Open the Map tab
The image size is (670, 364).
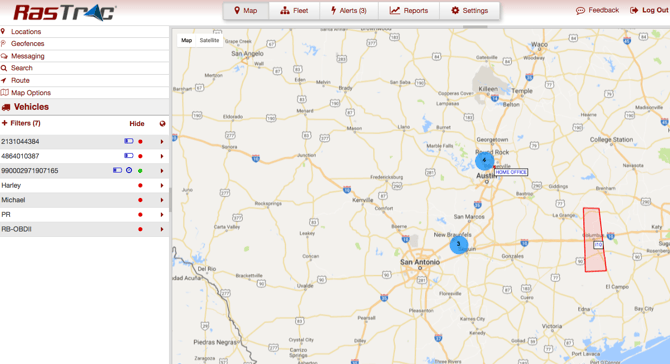coord(246,11)
